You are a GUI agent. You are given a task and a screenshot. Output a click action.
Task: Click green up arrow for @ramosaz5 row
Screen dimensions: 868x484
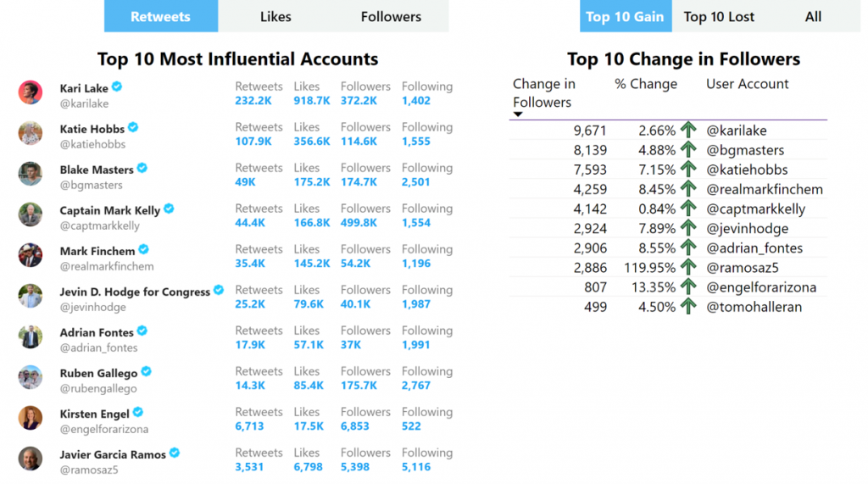pos(688,268)
